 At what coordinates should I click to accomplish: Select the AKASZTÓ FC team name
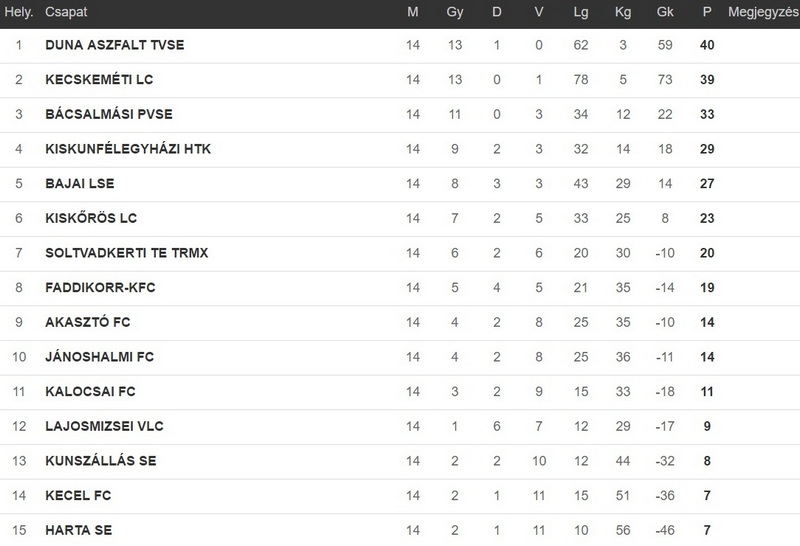(88, 322)
